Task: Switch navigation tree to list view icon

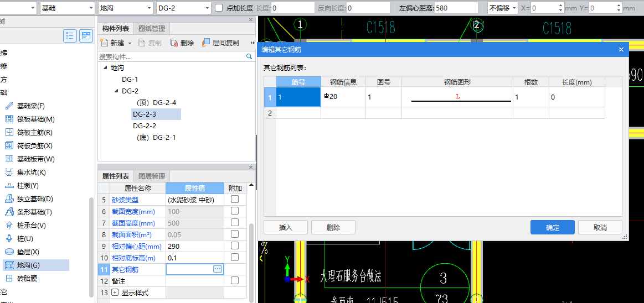Action: point(70,36)
